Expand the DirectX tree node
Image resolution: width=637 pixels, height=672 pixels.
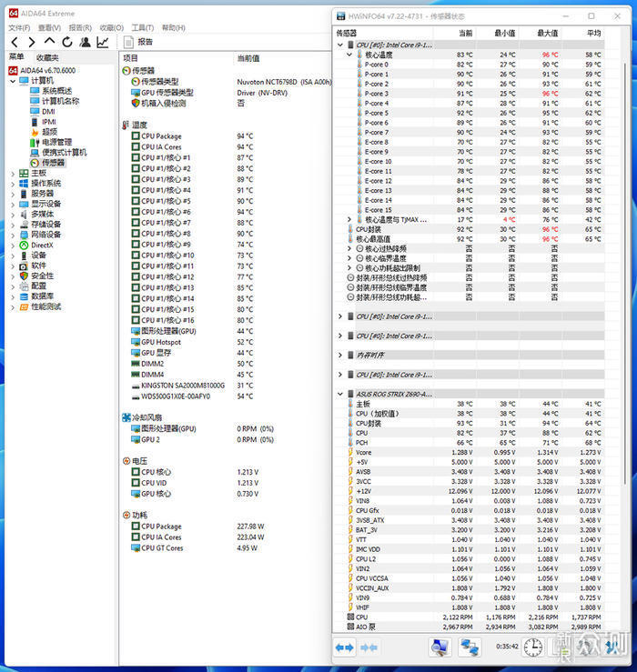(13, 246)
